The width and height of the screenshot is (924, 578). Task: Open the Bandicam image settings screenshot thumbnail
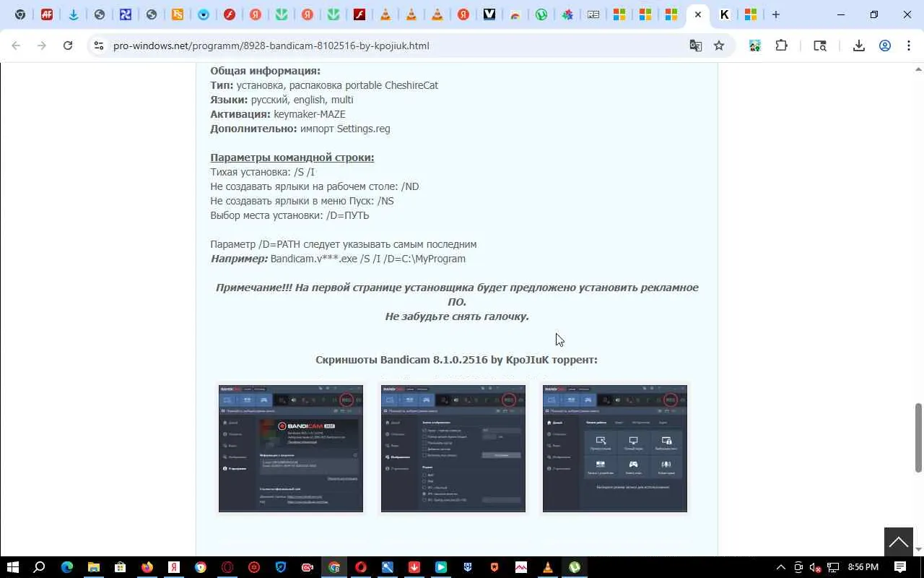tap(453, 449)
